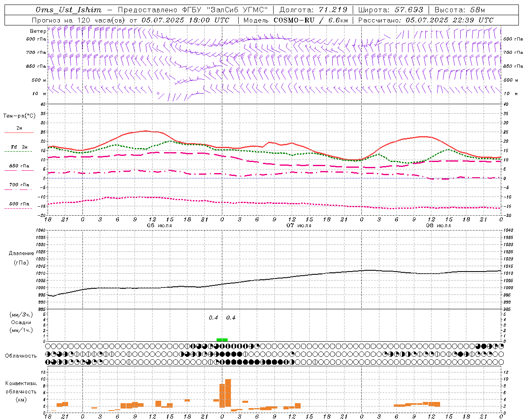Click the Осадки precipitation label
525x420 pixels.
[x=21, y=322]
